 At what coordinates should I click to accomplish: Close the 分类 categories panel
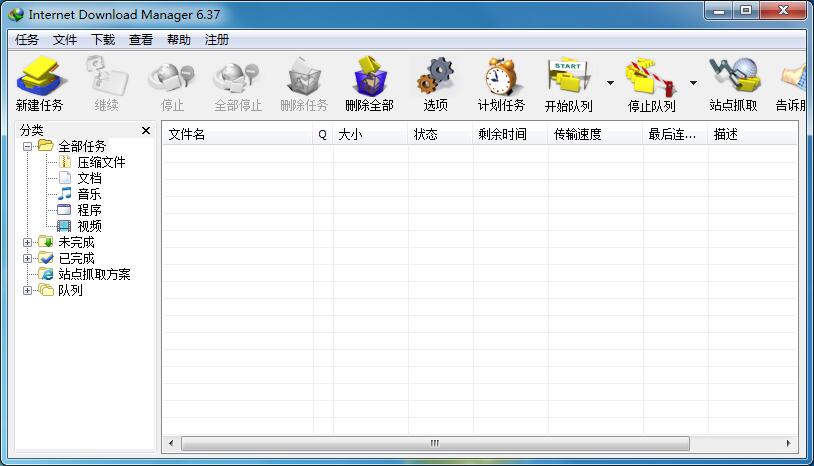146,130
